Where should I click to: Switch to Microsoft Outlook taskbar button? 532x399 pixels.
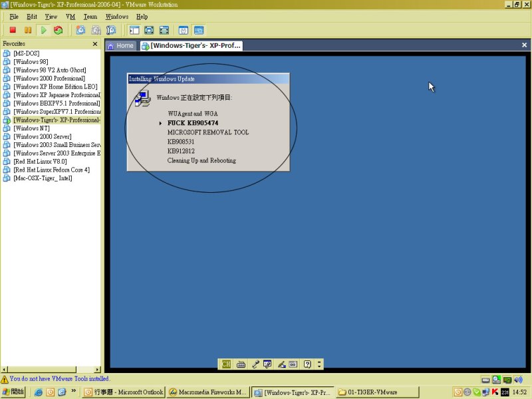tap(124, 392)
